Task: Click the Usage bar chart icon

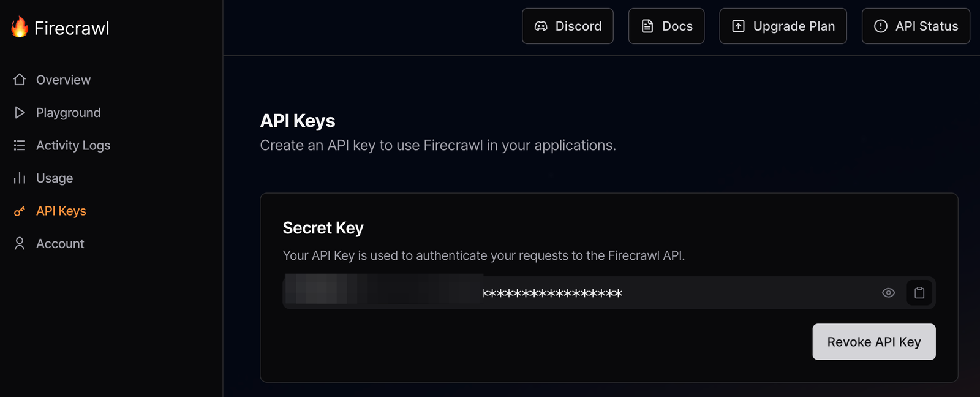Action: [19, 178]
